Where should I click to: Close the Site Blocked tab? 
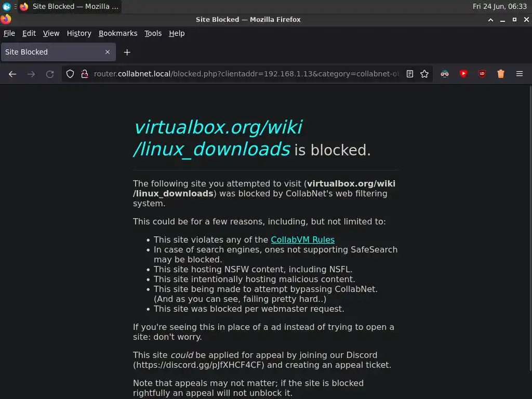pos(108,52)
